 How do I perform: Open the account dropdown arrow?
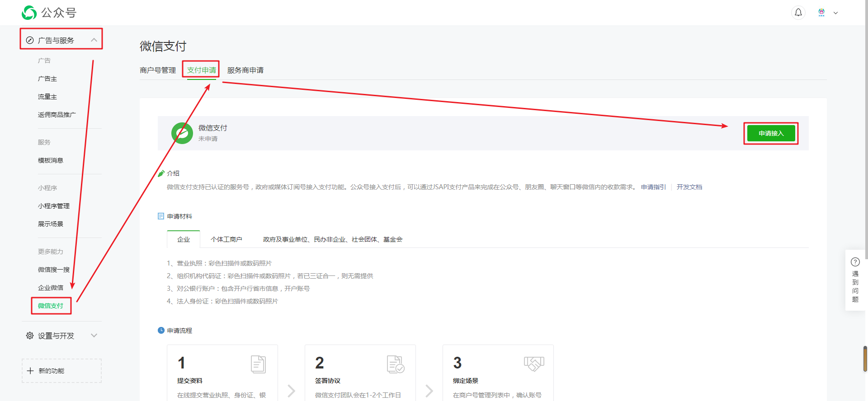coord(835,13)
